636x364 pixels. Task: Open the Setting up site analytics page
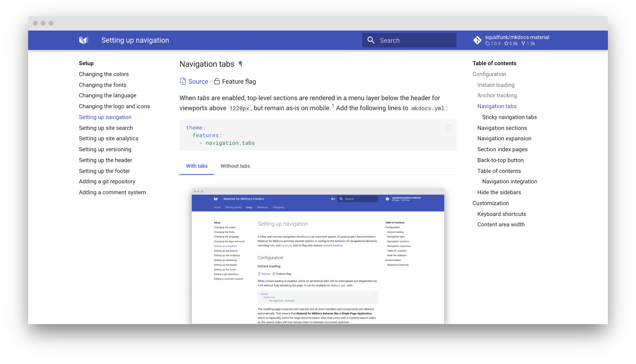pos(108,138)
